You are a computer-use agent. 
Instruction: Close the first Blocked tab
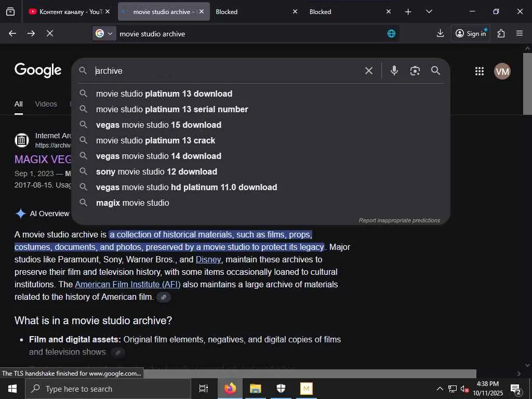click(x=295, y=11)
